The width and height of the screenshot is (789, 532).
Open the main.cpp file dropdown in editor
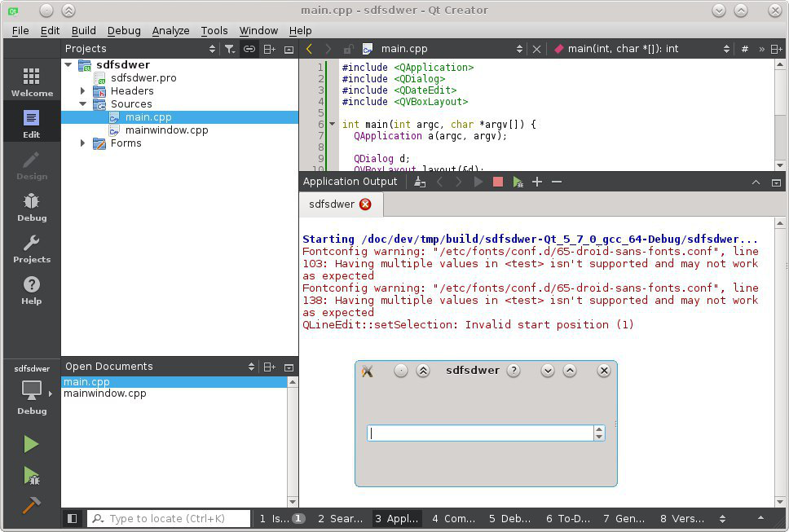coord(519,49)
